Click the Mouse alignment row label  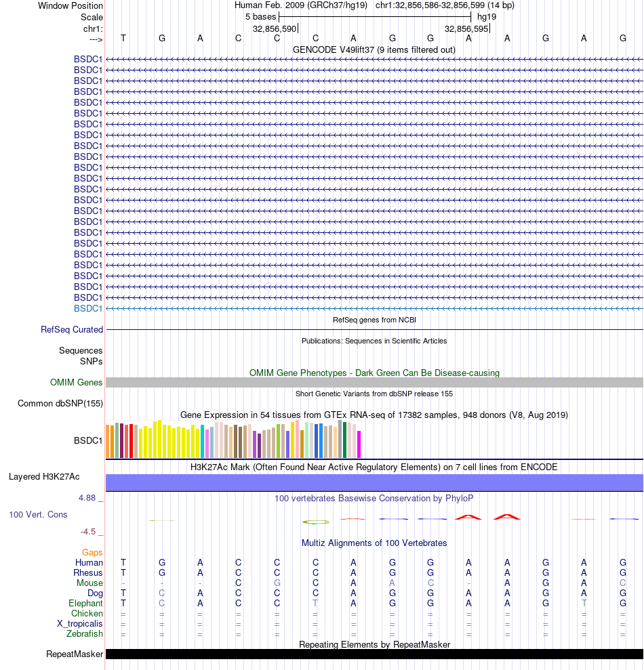pos(89,583)
